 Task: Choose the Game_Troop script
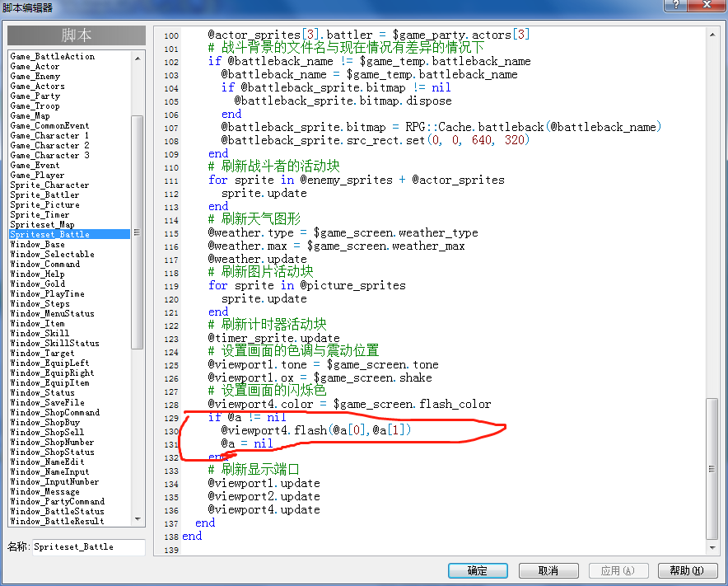click(35, 106)
